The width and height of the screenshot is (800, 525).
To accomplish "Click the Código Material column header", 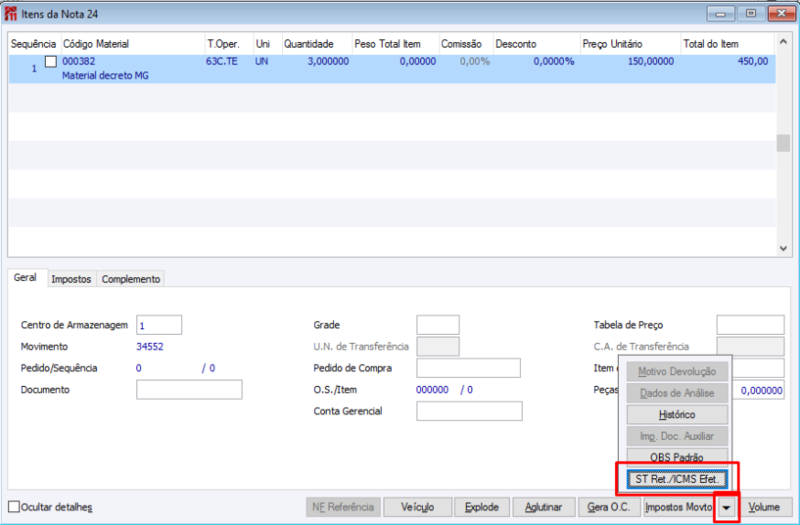I will pos(133,44).
